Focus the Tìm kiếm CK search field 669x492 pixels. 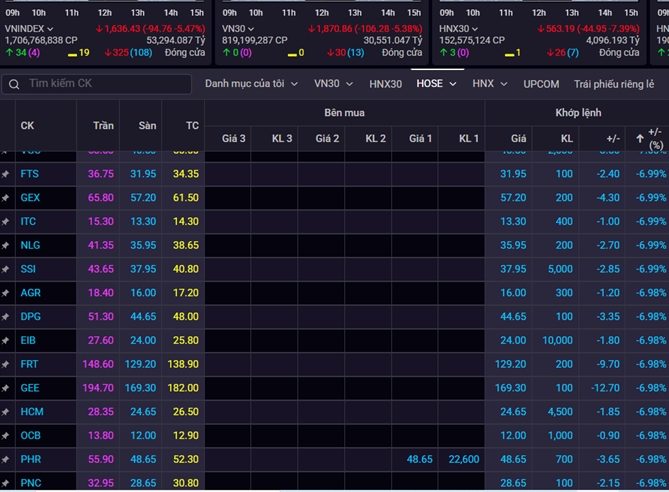coord(100,84)
